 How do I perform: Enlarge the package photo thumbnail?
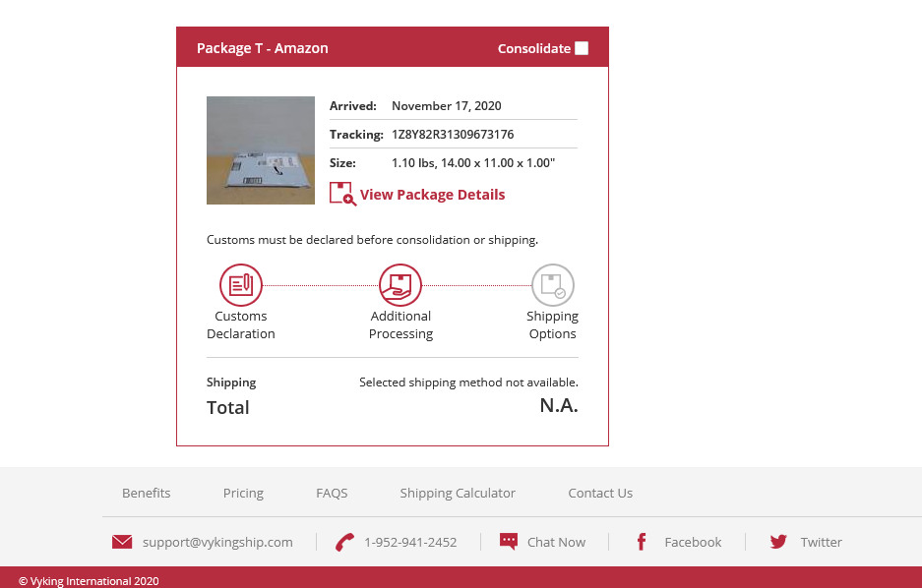[261, 150]
